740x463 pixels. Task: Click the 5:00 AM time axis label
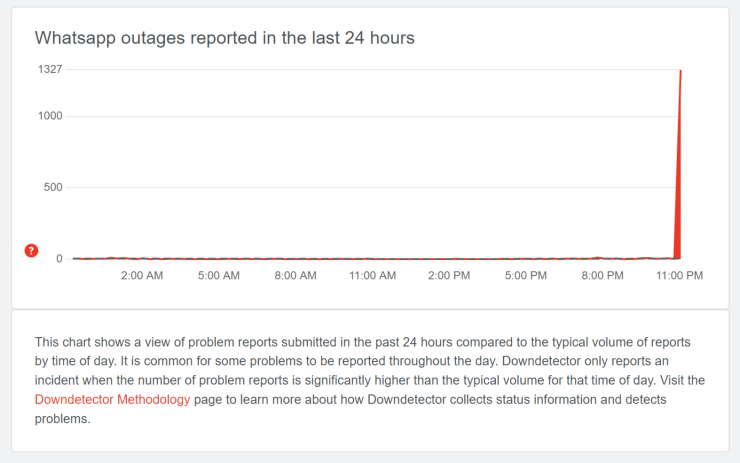tap(219, 276)
